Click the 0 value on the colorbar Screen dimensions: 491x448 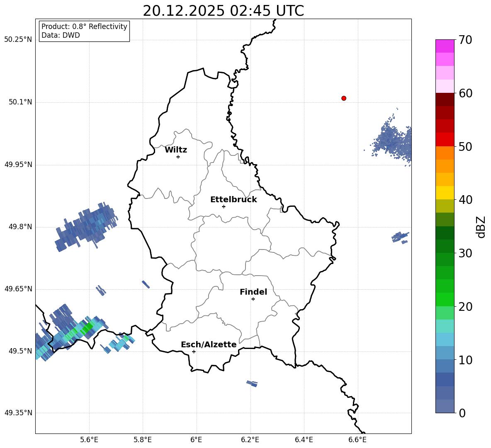(x=462, y=413)
